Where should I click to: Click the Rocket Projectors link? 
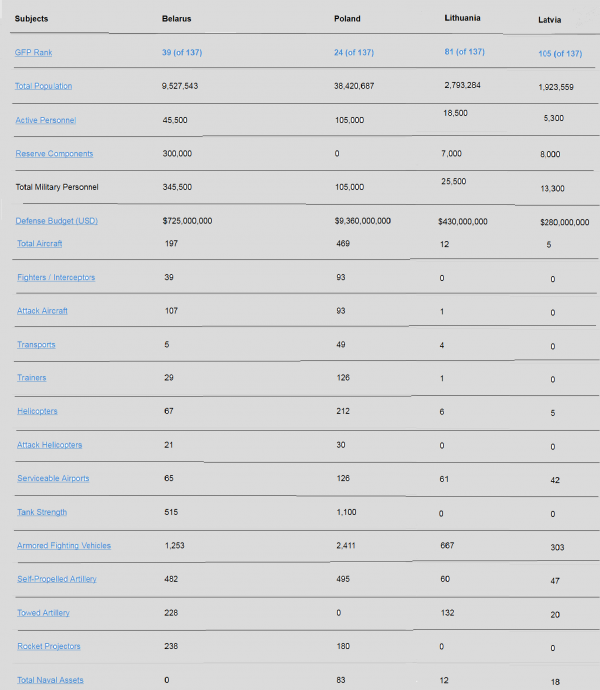point(48,647)
